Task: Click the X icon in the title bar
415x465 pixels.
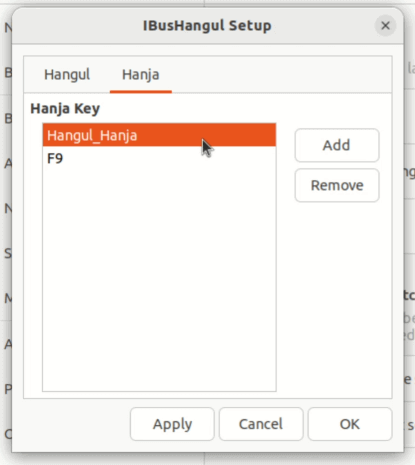Action: click(385, 26)
